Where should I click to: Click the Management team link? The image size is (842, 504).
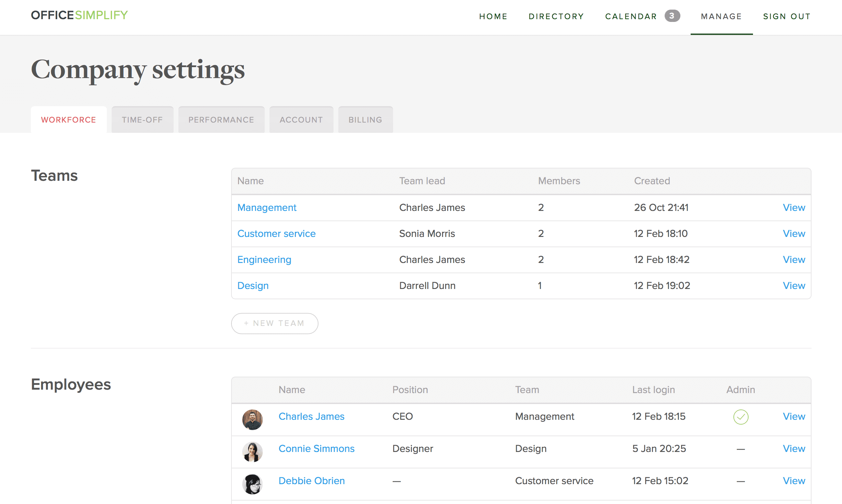click(267, 207)
